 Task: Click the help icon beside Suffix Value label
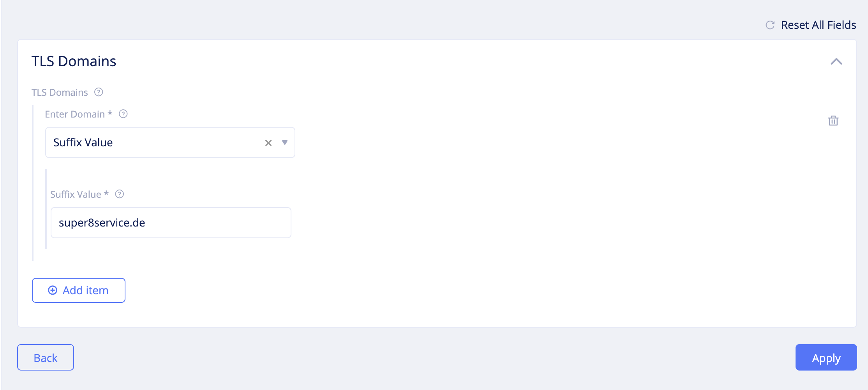pos(120,194)
